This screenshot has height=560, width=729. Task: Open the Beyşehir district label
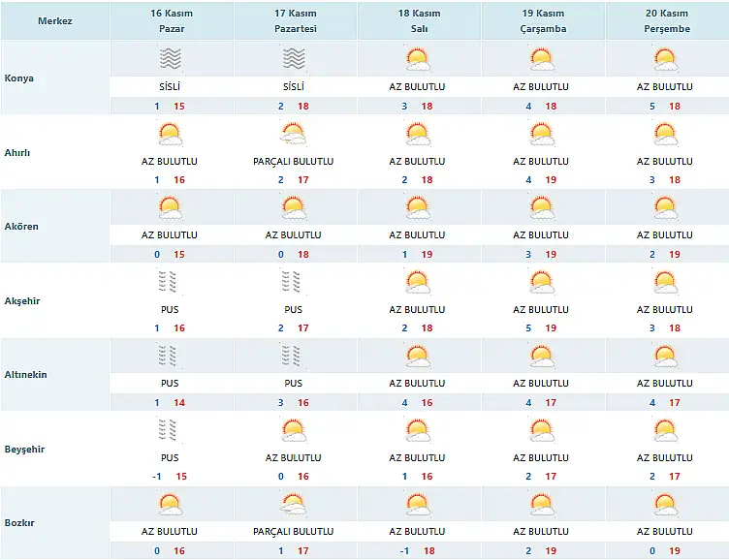tap(24, 450)
